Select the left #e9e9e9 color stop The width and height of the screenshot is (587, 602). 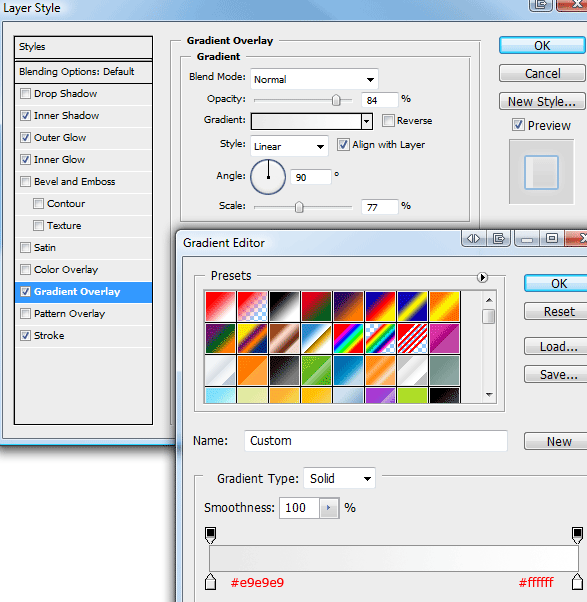point(210,581)
